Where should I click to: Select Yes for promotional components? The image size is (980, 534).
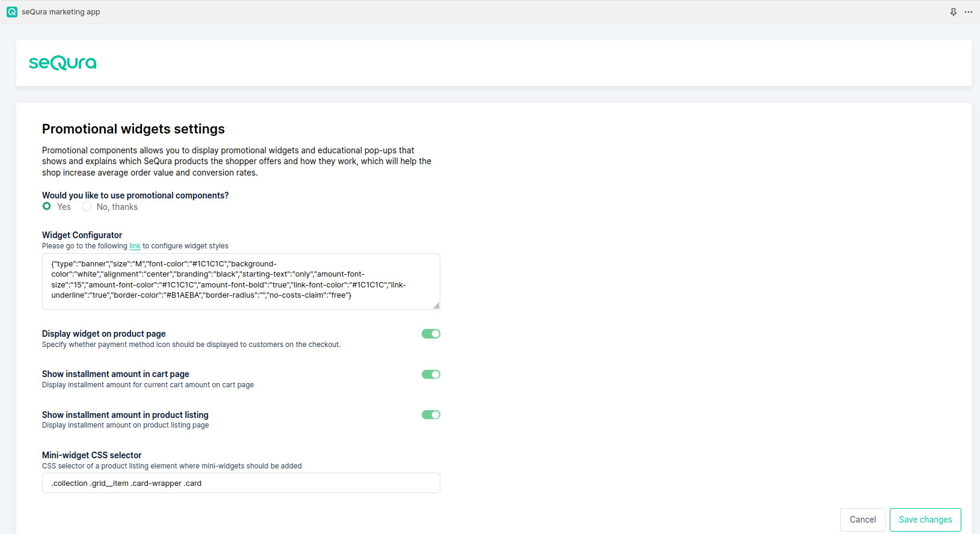tap(47, 206)
